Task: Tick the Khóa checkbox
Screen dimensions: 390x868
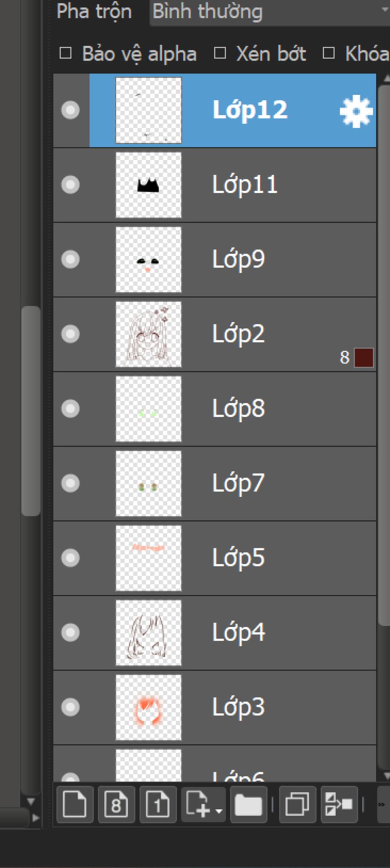Action: 329,53
